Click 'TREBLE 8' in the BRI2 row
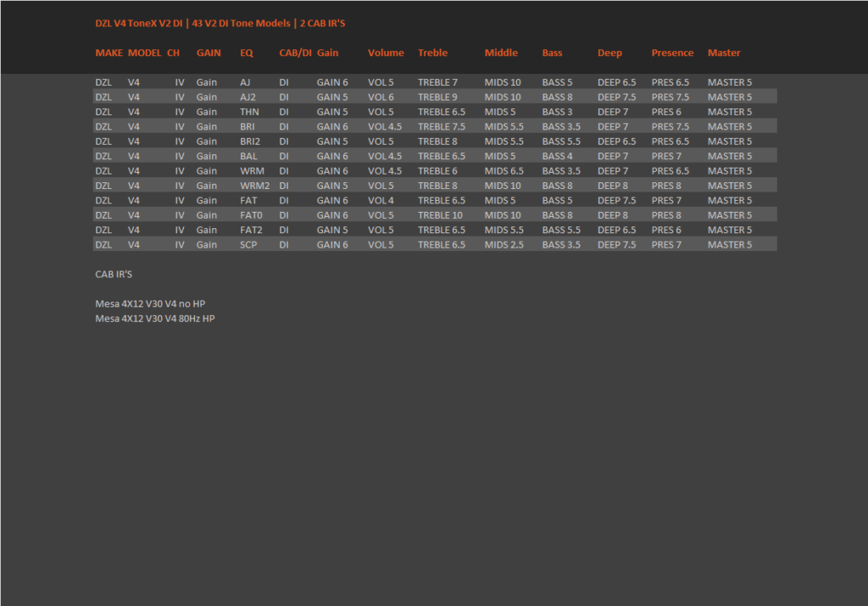The image size is (868, 606). (437, 142)
